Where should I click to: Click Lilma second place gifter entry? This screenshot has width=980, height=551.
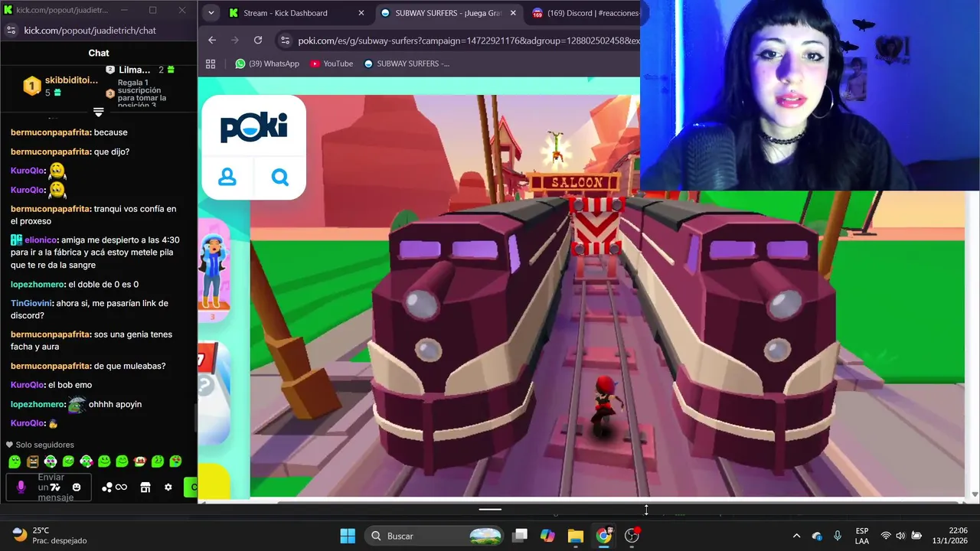140,70
